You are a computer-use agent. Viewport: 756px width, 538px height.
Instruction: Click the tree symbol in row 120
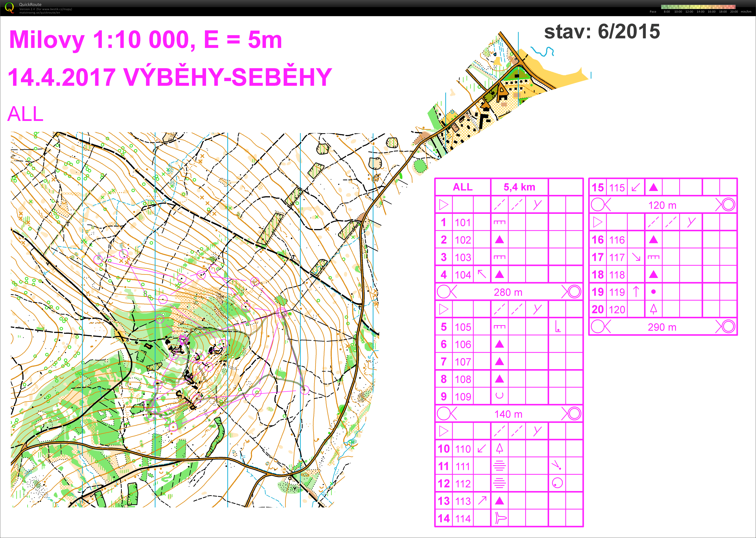653,309
